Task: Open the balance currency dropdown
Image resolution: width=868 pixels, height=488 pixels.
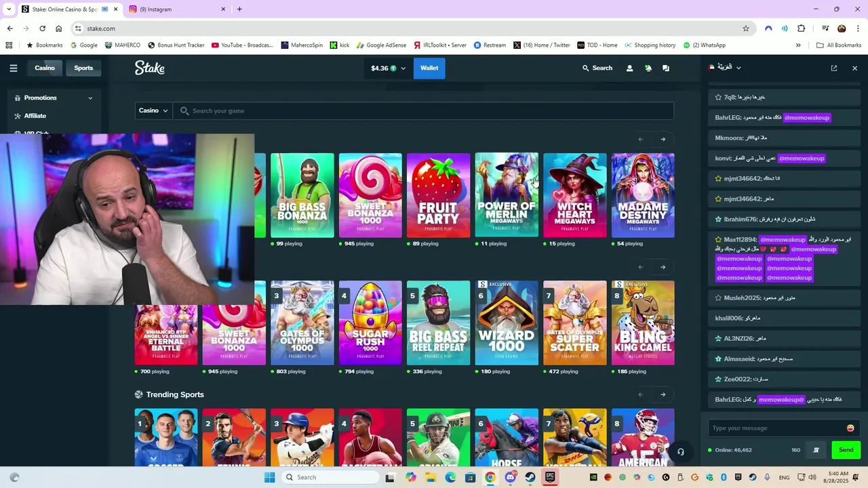Action: tap(388, 68)
